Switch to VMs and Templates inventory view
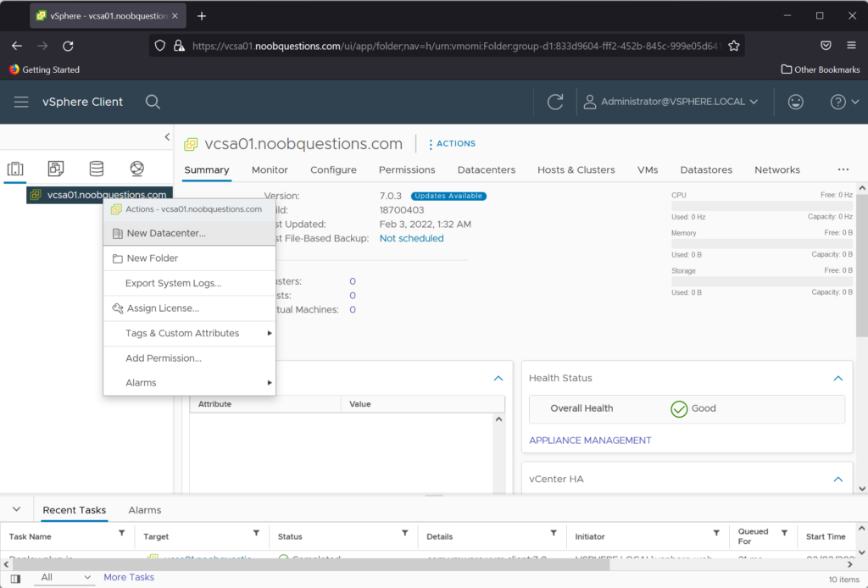The height and width of the screenshot is (588, 868). tap(56, 169)
